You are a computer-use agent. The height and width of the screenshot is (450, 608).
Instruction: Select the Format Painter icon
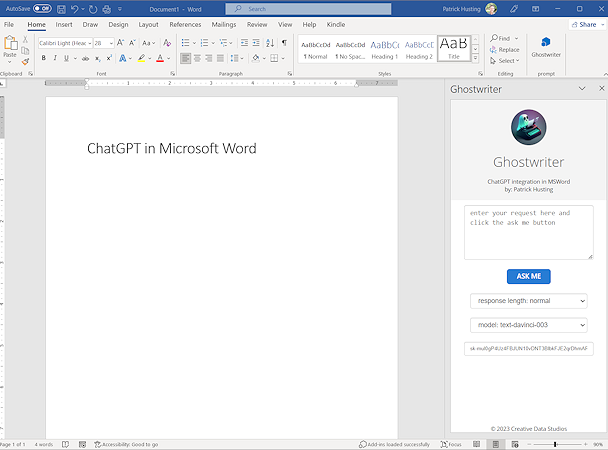point(25,62)
